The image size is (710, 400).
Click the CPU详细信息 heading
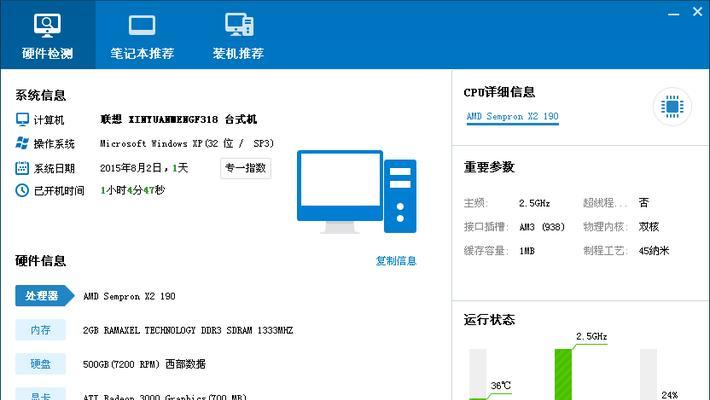click(x=499, y=92)
